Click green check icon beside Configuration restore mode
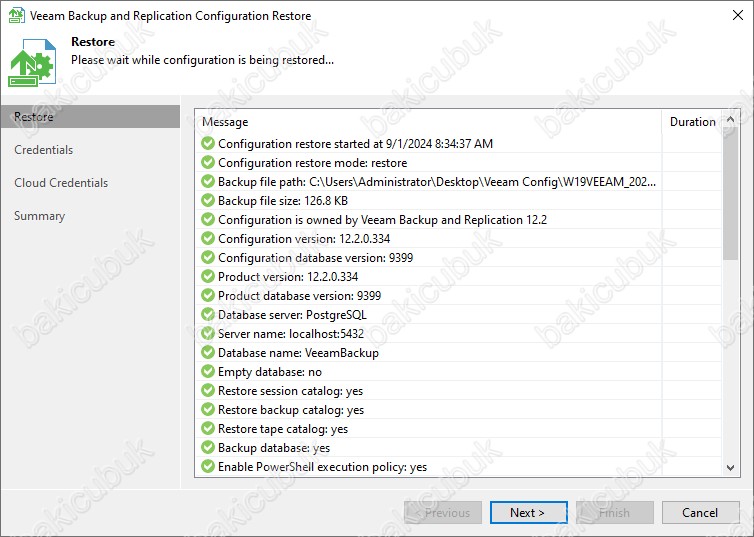 coord(208,162)
